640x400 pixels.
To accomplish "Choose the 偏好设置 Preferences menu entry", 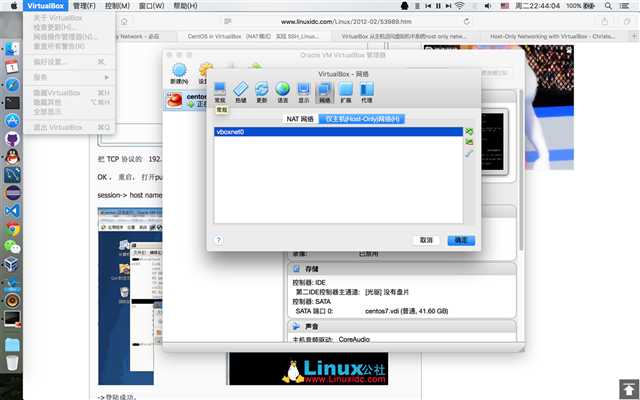I will click(x=69, y=62).
